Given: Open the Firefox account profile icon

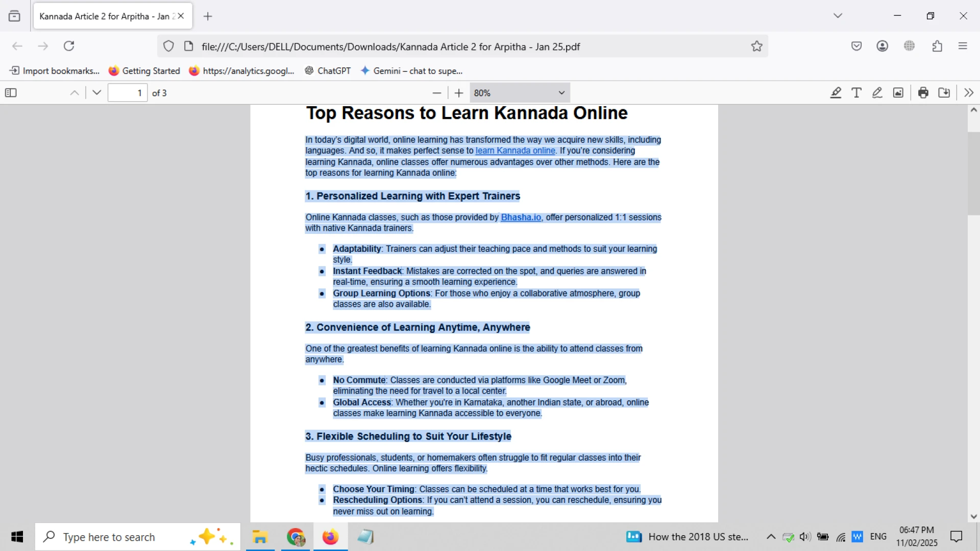Looking at the screenshot, I should pyautogui.click(x=883, y=46).
